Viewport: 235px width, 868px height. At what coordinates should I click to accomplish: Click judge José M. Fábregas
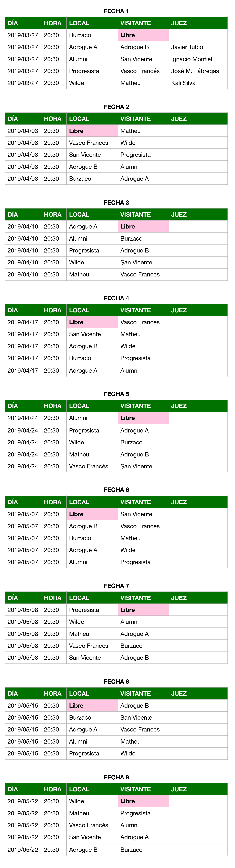195,71
